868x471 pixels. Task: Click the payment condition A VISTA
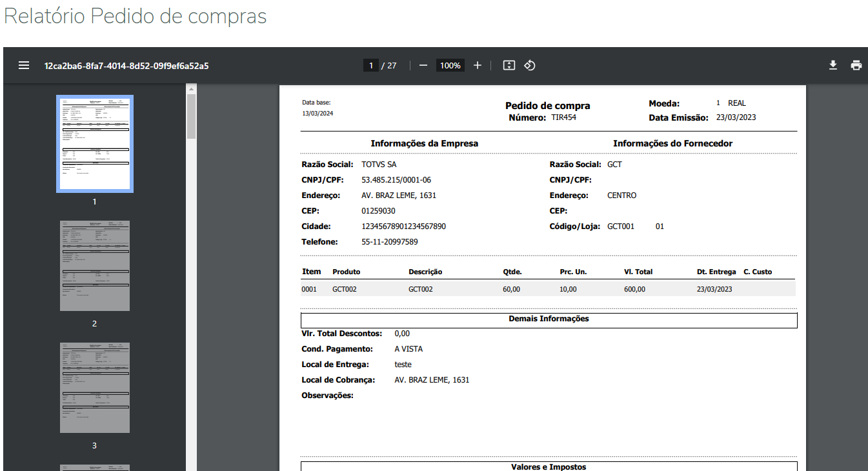tap(409, 349)
